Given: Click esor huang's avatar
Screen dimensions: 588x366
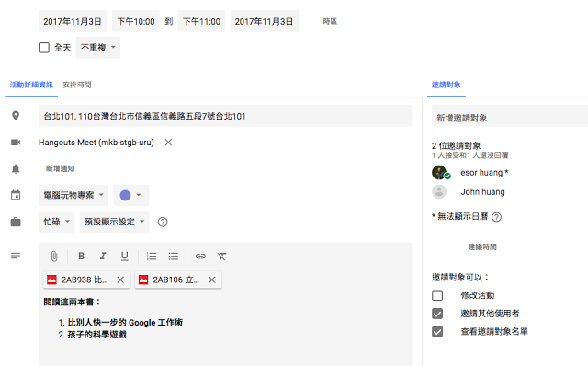Looking at the screenshot, I should point(439,173).
